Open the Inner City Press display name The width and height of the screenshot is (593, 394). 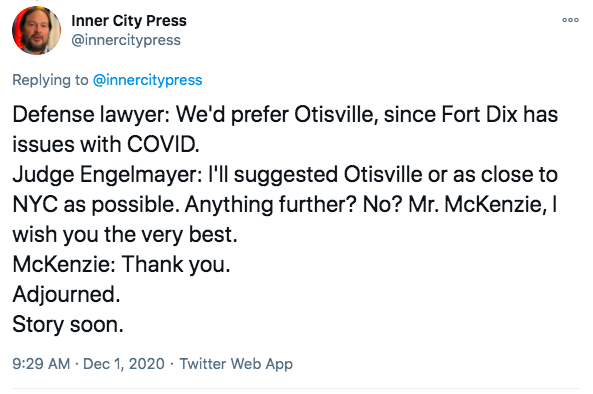[129, 21]
